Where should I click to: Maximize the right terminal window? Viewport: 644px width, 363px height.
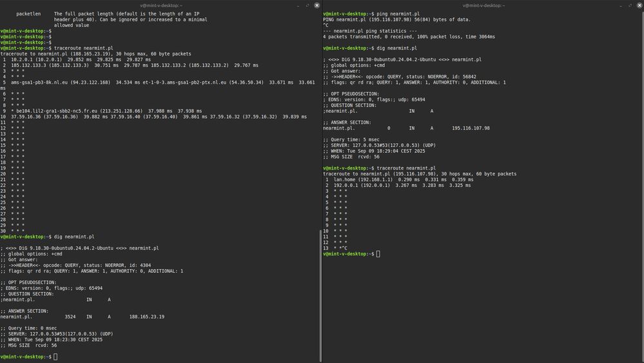coord(630,5)
